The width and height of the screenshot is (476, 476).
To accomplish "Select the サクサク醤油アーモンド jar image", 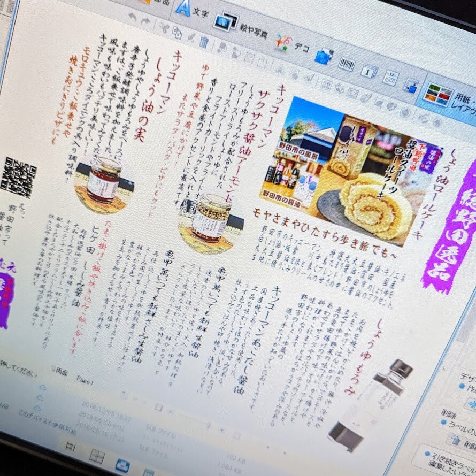I will click(x=210, y=223).
